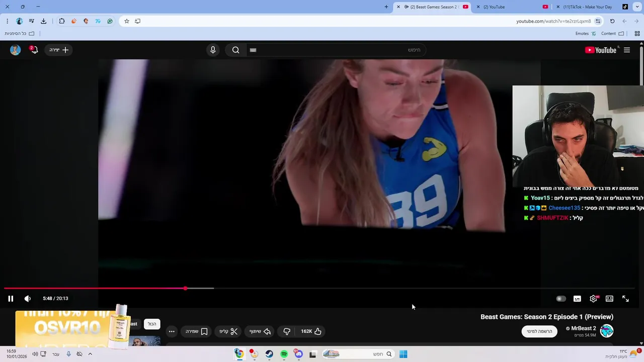Switch to theater mode view
The image size is (644, 362).
609,299
